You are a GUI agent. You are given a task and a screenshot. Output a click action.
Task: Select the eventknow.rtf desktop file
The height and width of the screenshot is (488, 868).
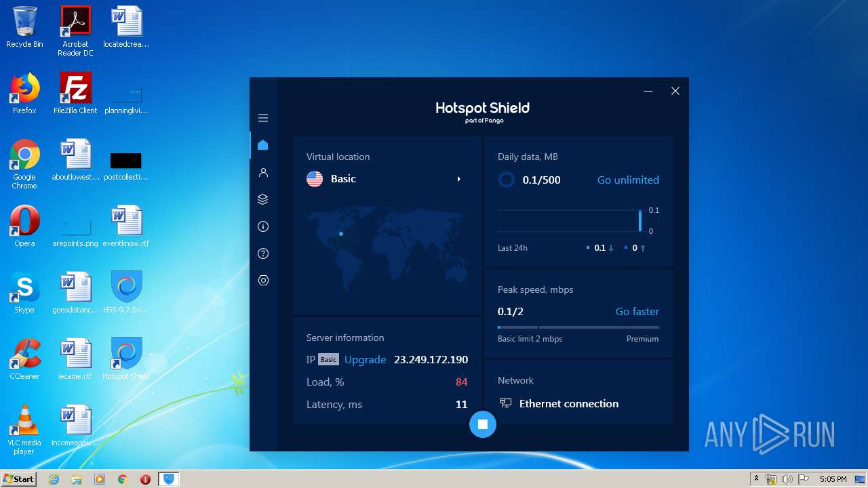pos(126,226)
